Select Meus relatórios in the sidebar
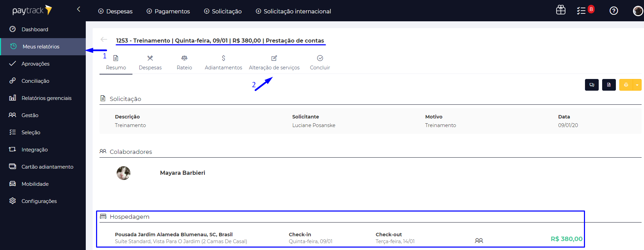Screen dimensions: 644x250 click(x=43, y=47)
